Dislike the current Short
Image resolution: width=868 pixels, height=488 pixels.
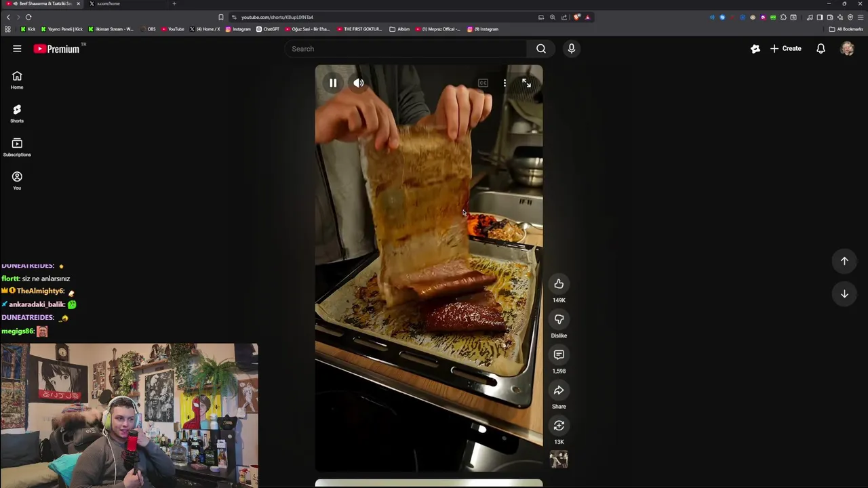(x=559, y=319)
